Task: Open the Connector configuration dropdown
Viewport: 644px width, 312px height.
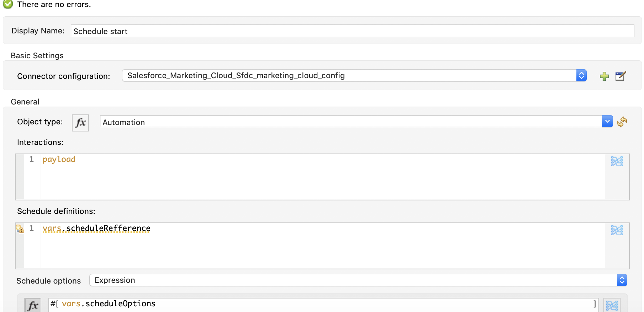Action: [x=581, y=75]
